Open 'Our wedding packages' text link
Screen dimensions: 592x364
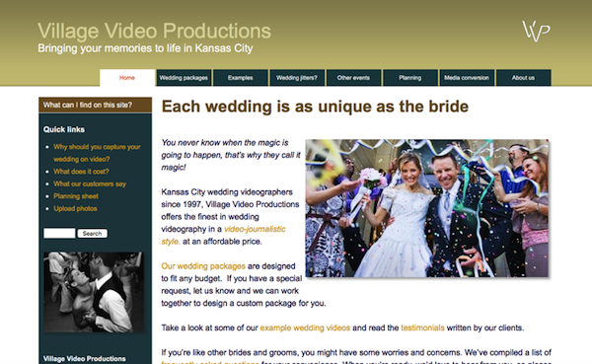203,266
